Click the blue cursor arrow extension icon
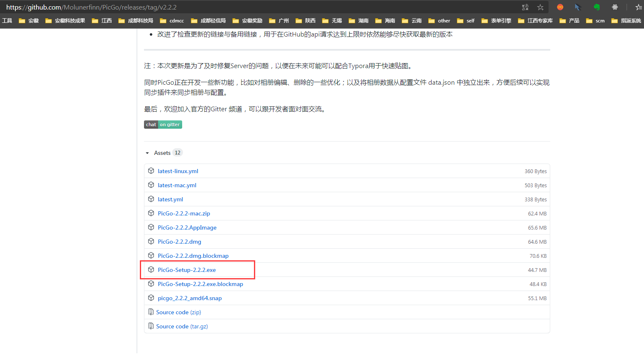The image size is (644, 362). pyautogui.click(x=578, y=7)
